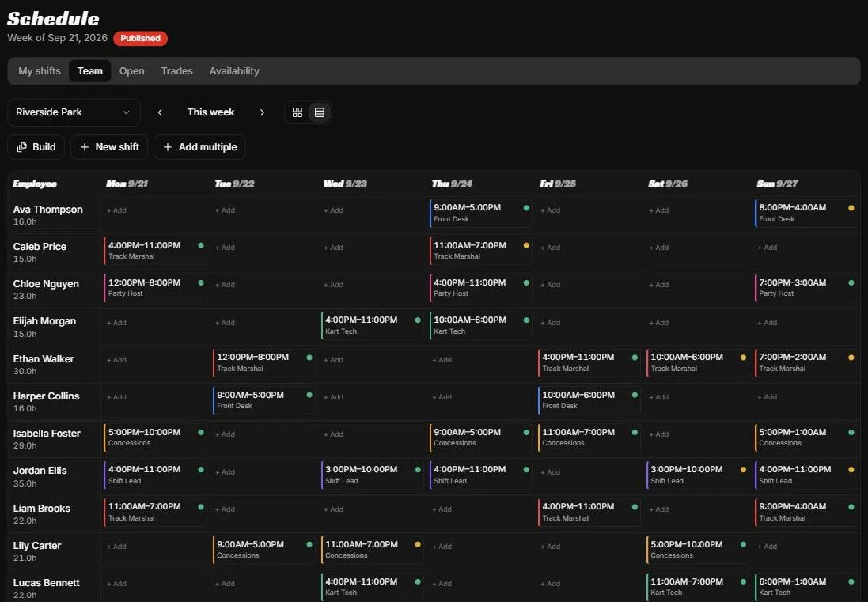Screen dimensions: 868x602
Task: Open Ava Thompson's Thursday Front Desk shift
Action: [480, 213]
